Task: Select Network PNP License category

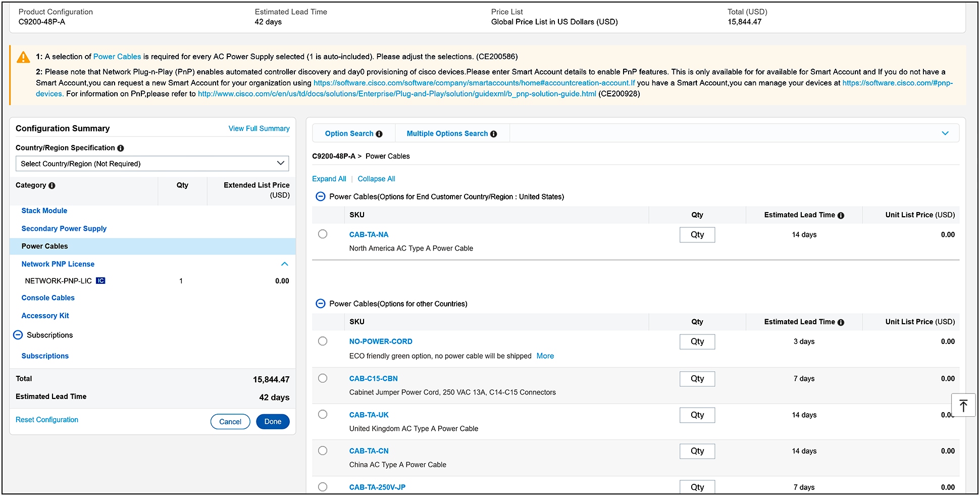Action: coord(58,264)
